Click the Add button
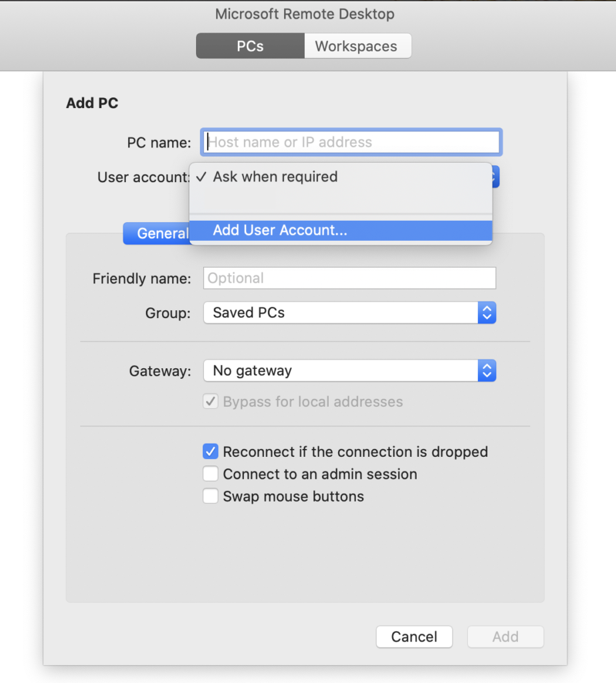This screenshot has width=616, height=683. click(505, 636)
